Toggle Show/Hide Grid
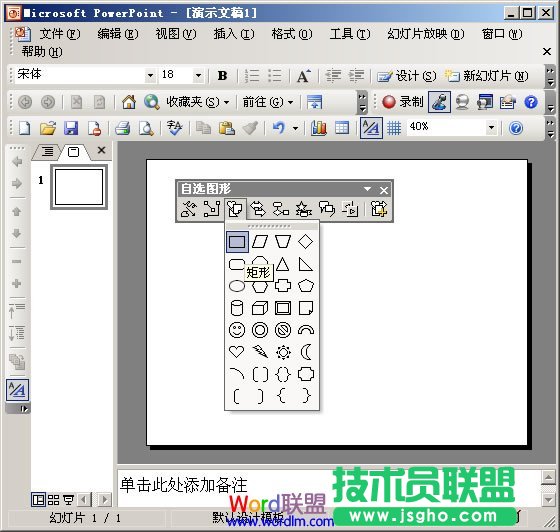Image resolution: width=560 pixels, height=532 pixels. [394, 128]
